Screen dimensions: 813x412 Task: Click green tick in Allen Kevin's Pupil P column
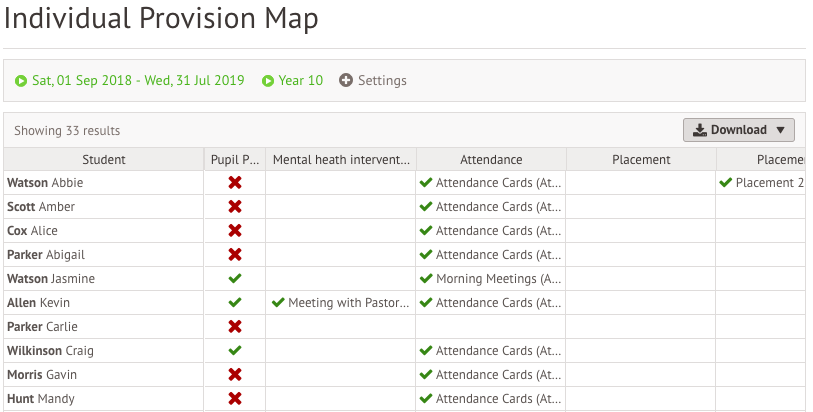[x=235, y=302]
